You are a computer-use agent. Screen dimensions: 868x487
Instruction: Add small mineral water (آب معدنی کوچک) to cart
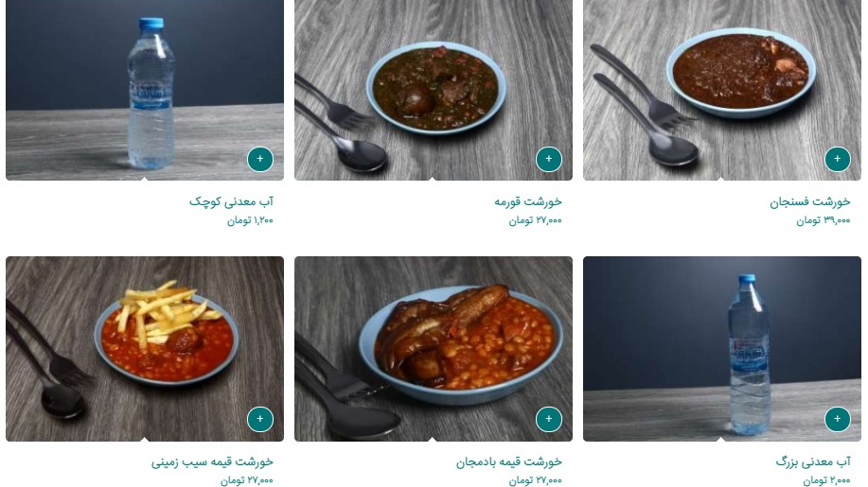click(260, 159)
